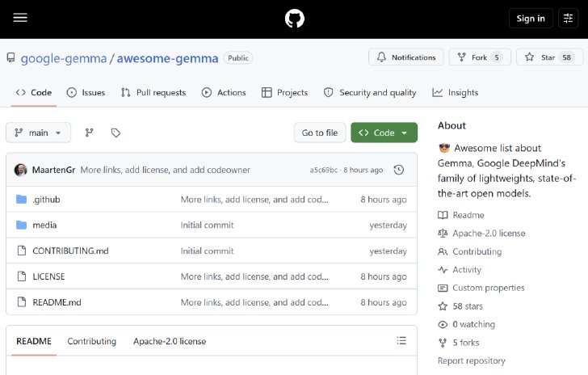Image resolution: width=588 pixels, height=375 pixels.
Task: Click Report repository link
Action: pos(472,360)
